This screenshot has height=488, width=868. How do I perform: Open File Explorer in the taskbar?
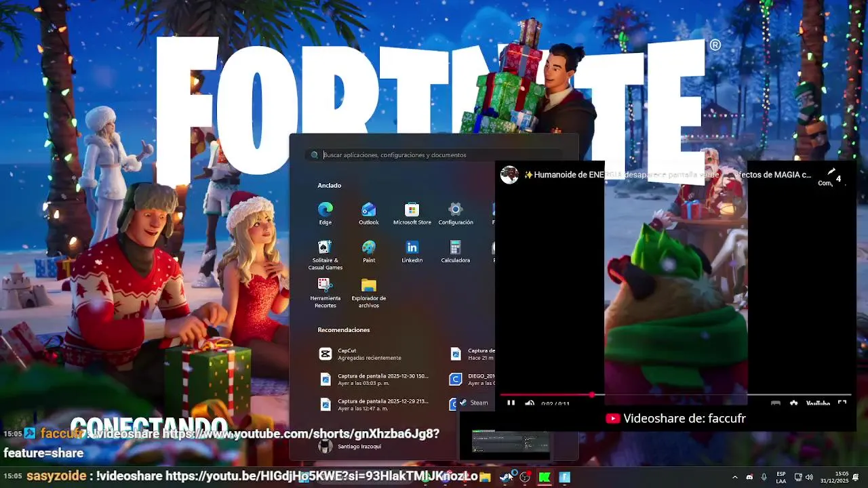point(485,477)
